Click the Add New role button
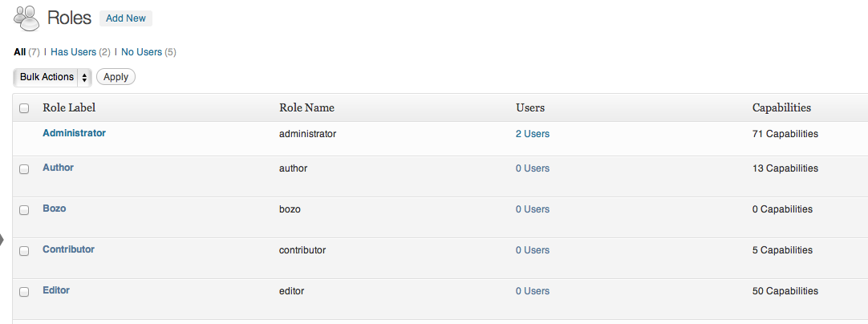868x324 pixels. pyautogui.click(x=125, y=18)
